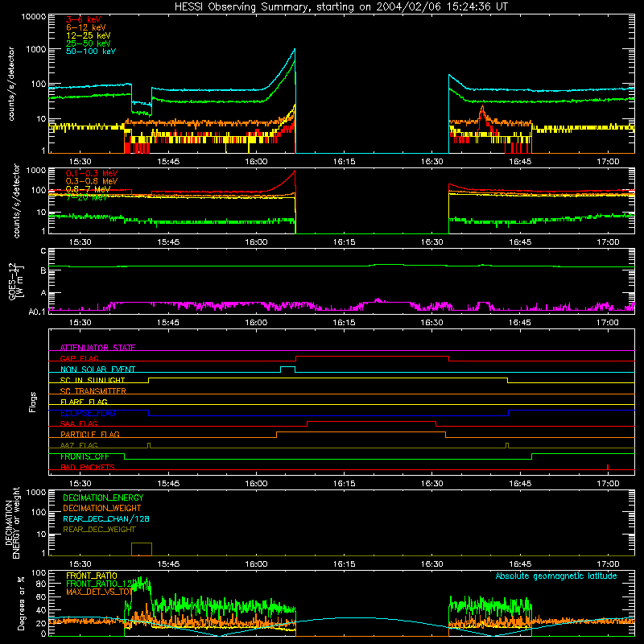Click the Absolute geomagnetic latitude label
The image size is (644, 644).
556,576
